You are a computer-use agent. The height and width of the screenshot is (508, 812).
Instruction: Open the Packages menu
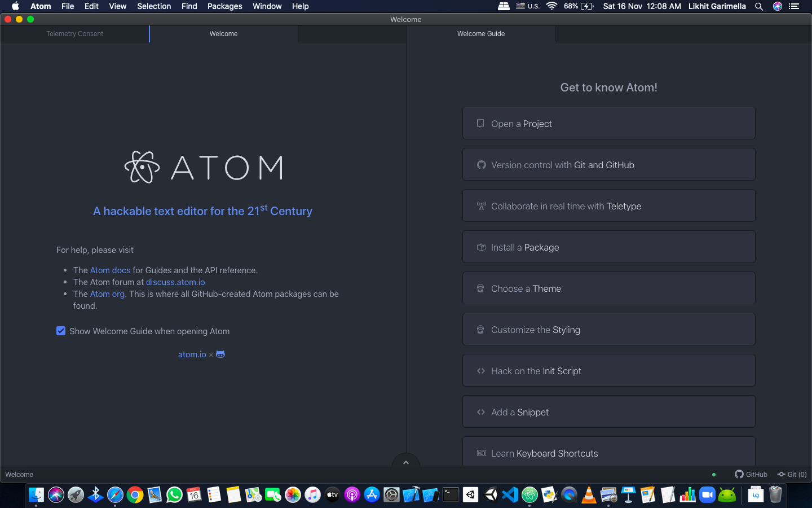click(x=224, y=6)
